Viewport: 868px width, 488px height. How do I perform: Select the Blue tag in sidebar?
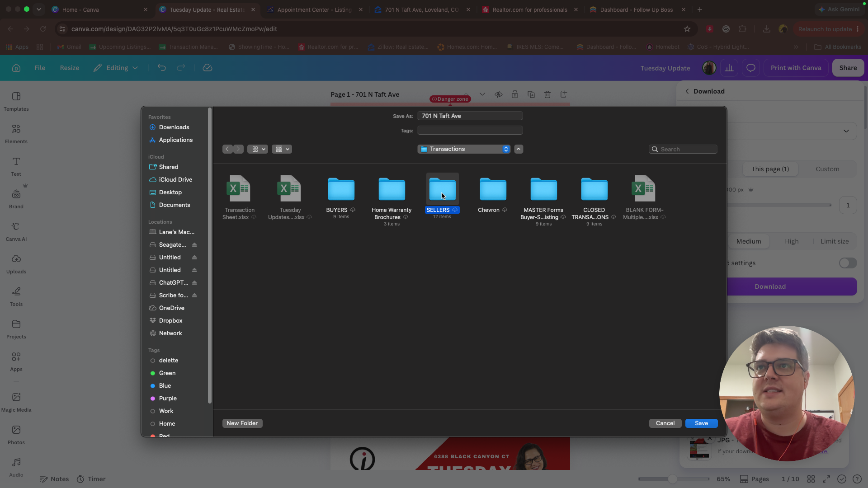(x=165, y=386)
